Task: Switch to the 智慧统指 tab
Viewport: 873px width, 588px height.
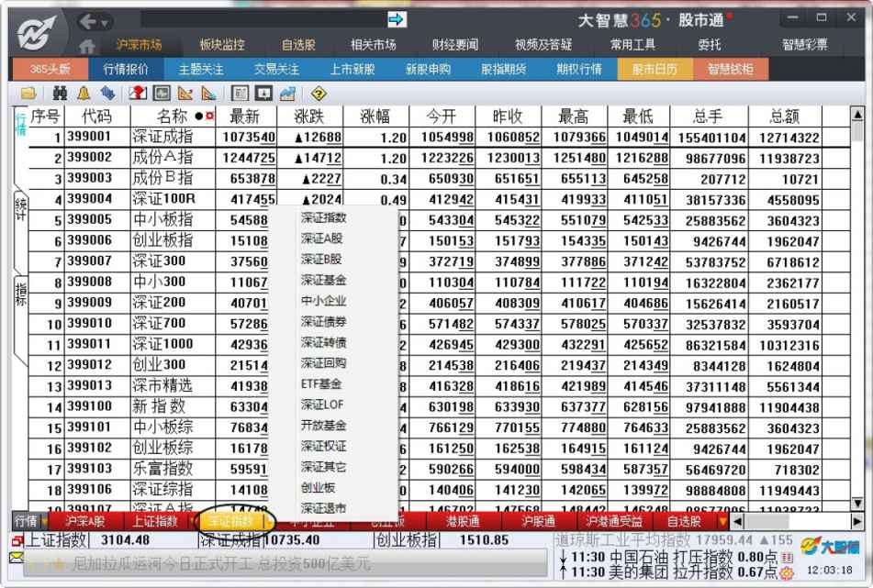Action: [x=731, y=69]
